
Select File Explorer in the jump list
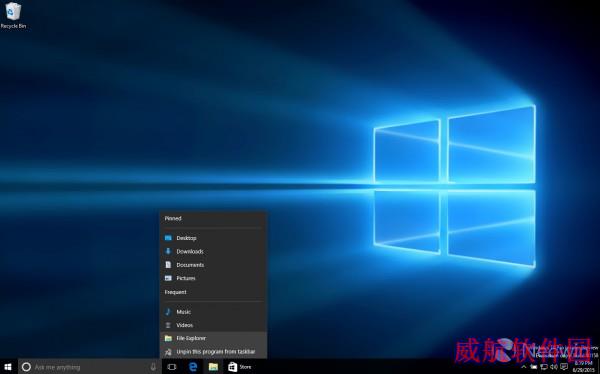(x=213, y=338)
